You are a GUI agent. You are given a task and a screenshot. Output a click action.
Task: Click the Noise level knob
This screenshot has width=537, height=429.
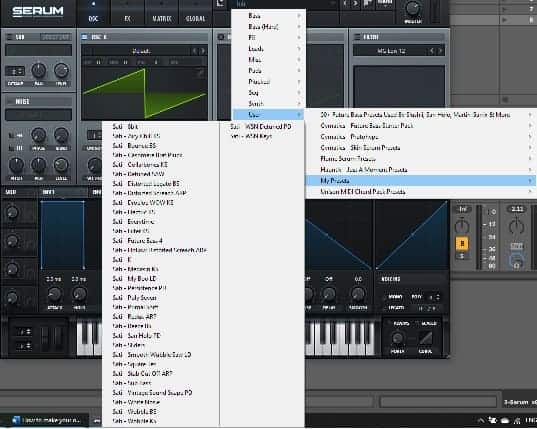(x=61, y=165)
